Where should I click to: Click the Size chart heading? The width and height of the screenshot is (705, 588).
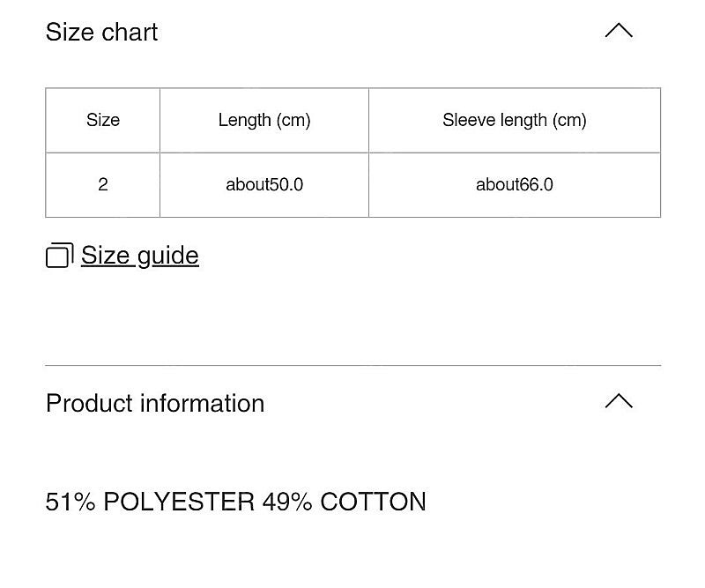click(x=101, y=32)
